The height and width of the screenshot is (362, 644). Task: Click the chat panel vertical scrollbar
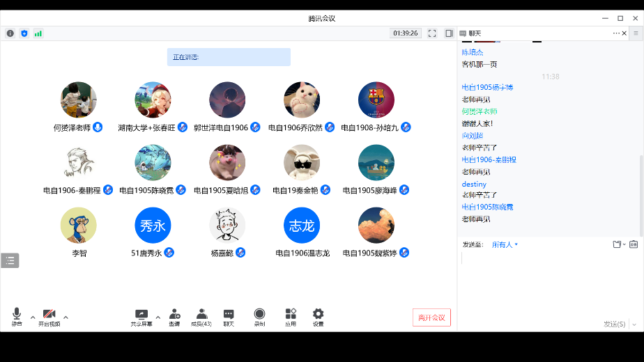pyautogui.click(x=641, y=195)
